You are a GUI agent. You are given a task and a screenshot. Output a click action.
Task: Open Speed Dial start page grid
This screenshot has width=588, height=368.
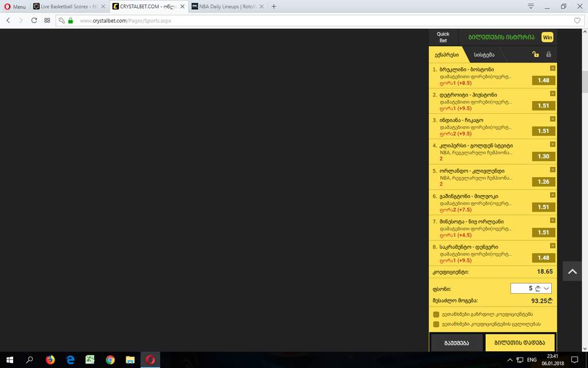click(x=47, y=21)
